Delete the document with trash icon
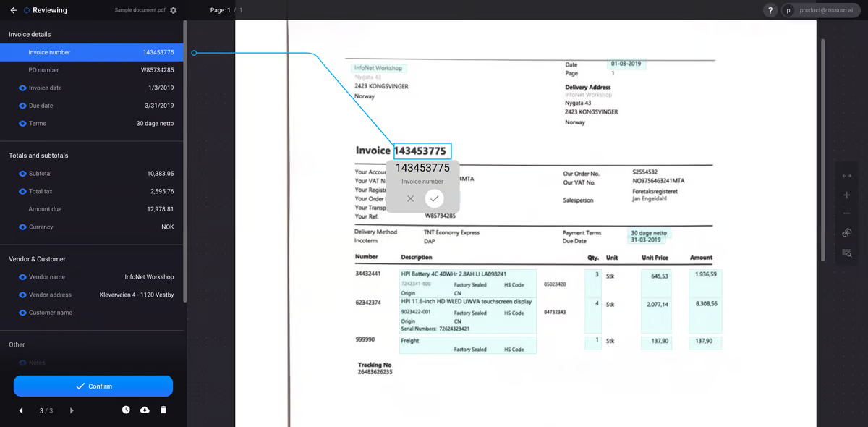The height and width of the screenshot is (427, 868). [162, 410]
